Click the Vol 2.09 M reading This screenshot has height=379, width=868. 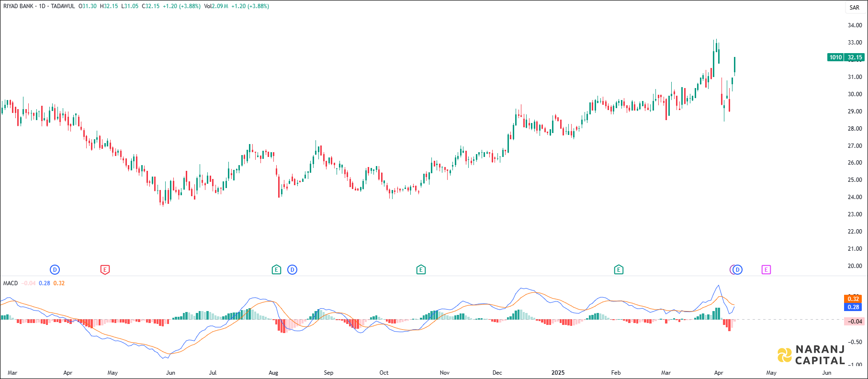click(216, 6)
